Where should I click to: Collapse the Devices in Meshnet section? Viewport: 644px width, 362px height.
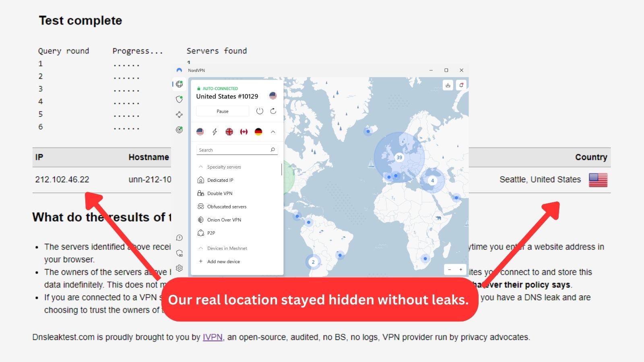click(x=201, y=248)
